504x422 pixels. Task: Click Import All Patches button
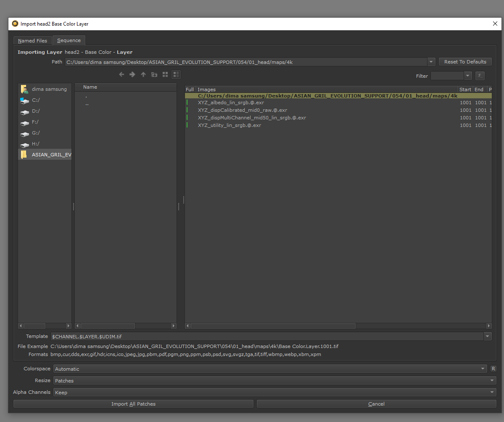133,404
